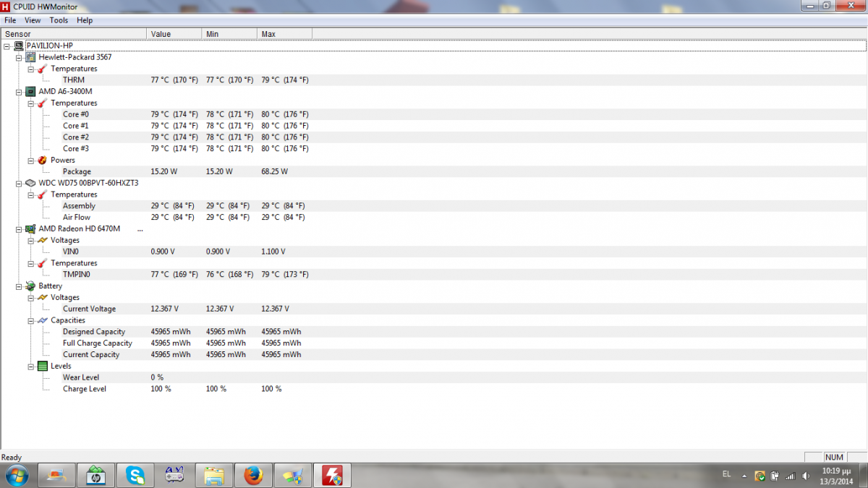Show hidden tray icons arrow
The image size is (868, 488).
pyautogui.click(x=745, y=475)
